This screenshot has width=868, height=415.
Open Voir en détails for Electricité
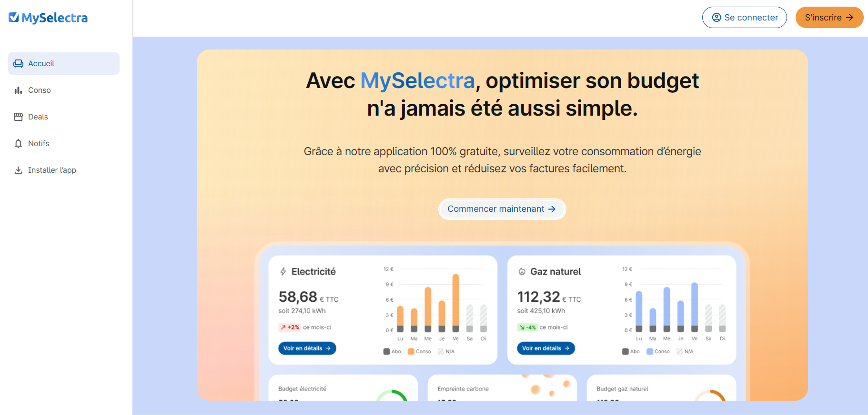[x=307, y=348]
